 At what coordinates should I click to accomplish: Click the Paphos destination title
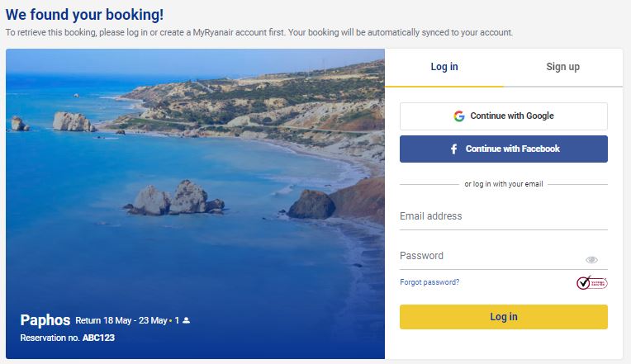pyautogui.click(x=45, y=320)
